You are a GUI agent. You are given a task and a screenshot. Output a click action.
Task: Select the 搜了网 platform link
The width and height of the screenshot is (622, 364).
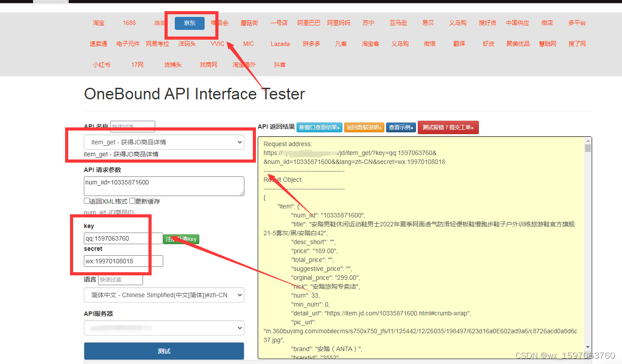pyautogui.click(x=577, y=44)
